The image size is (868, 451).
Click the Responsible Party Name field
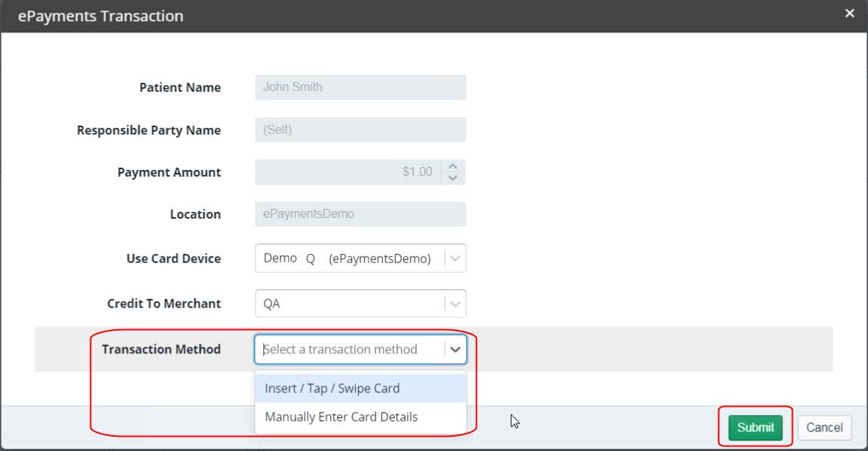[x=360, y=130]
